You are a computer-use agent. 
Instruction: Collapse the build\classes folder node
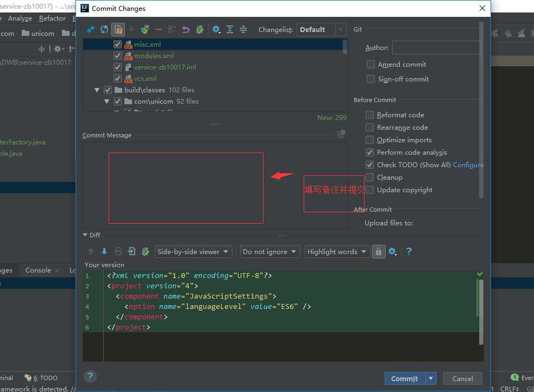97,90
